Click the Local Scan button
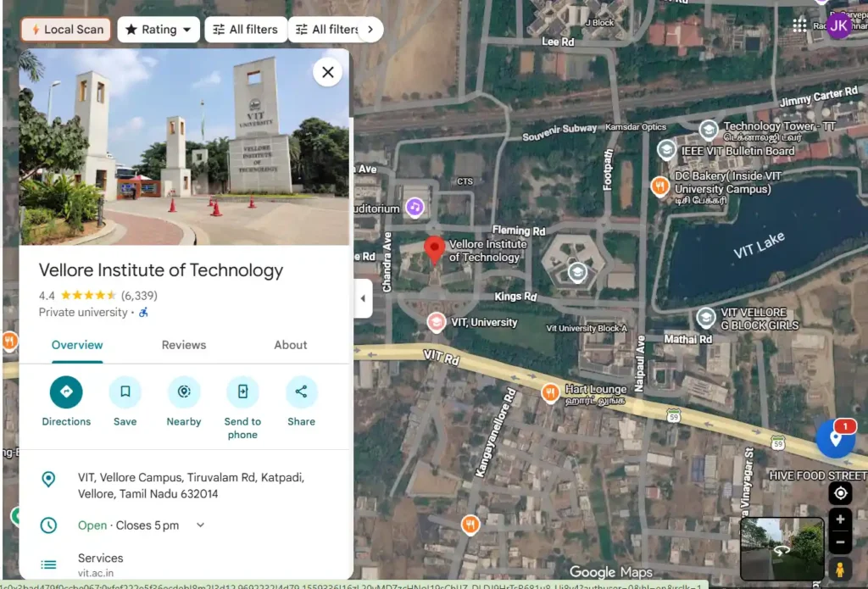Viewport: 868px width, 589px height. [x=66, y=30]
